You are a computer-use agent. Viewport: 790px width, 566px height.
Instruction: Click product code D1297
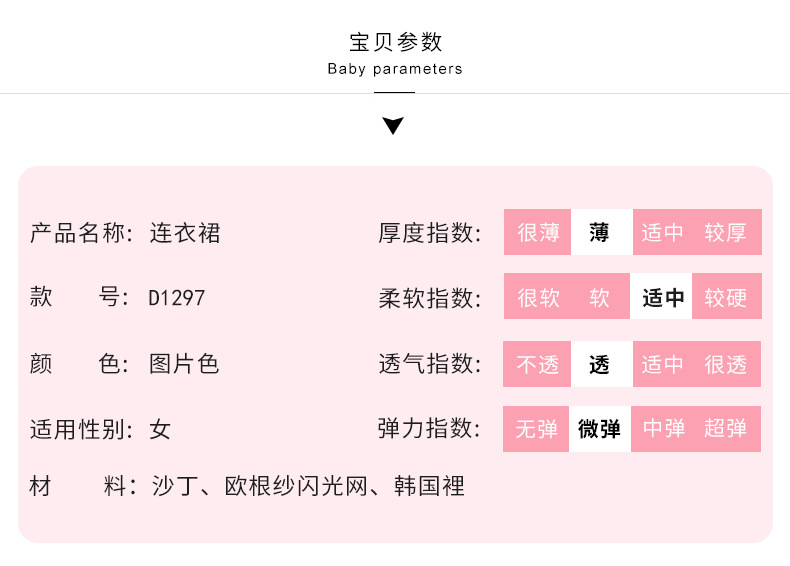[177, 298]
